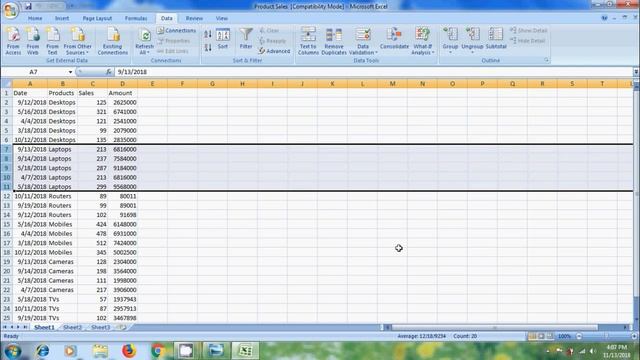
Task: Open Google Chrome from taskbar
Action: click(x=158, y=351)
